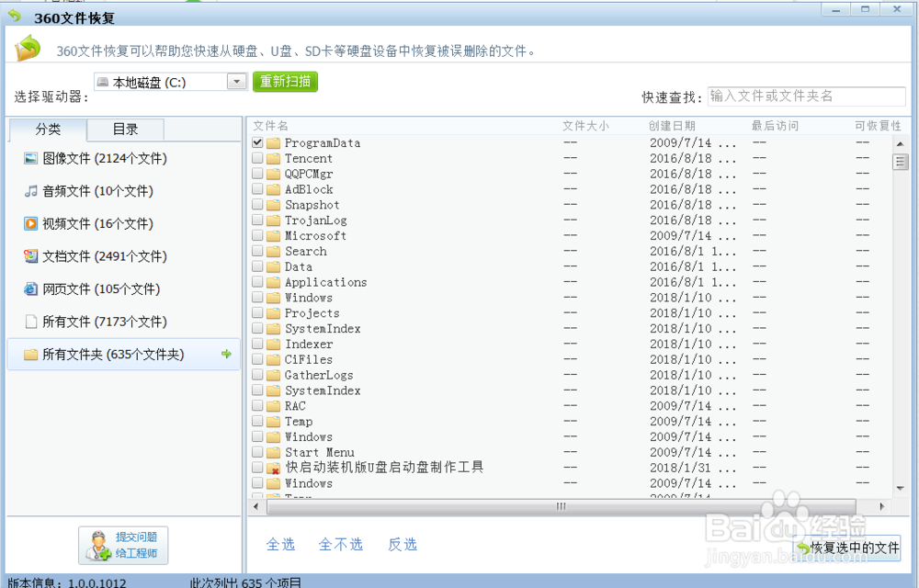The image size is (919, 588).
Task: Select the 图像文件 (2124个文件) category
Action: 105,158
